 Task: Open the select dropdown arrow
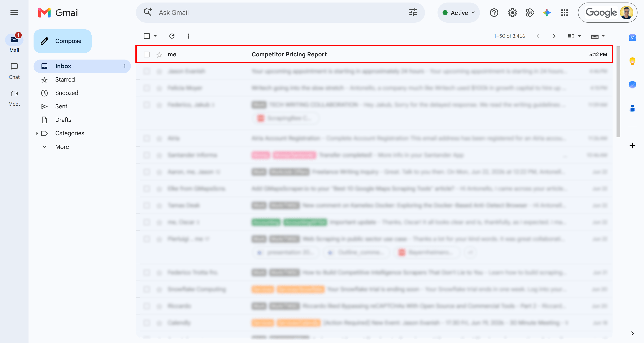pos(155,36)
